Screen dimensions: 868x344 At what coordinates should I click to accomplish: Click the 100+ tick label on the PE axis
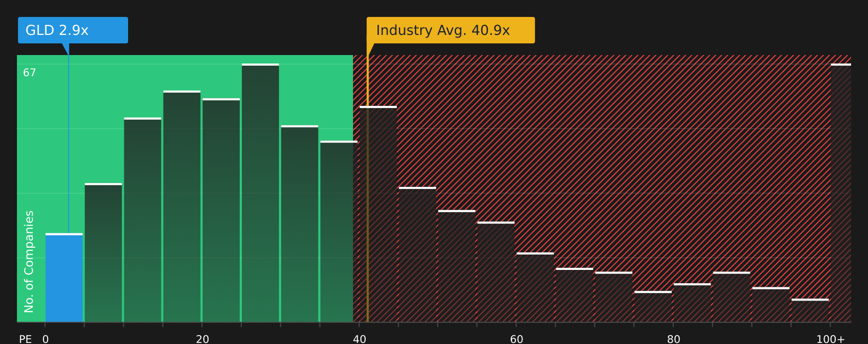point(830,339)
